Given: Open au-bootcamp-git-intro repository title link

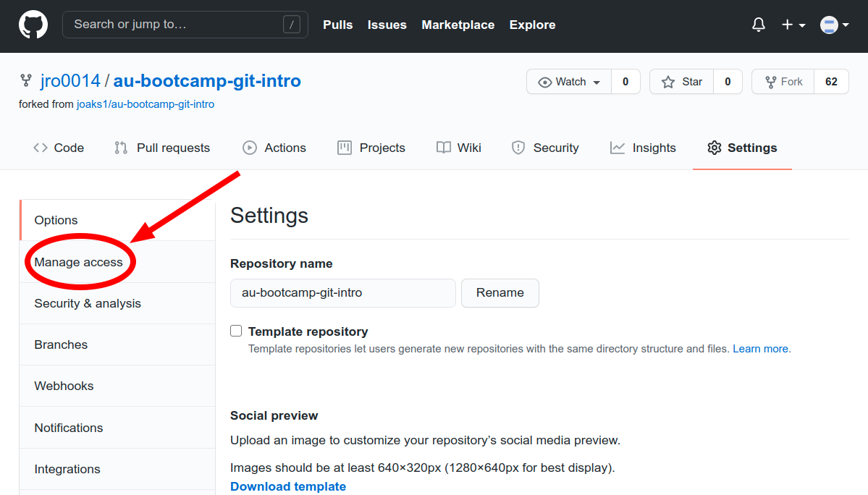Looking at the screenshot, I should point(207,81).
